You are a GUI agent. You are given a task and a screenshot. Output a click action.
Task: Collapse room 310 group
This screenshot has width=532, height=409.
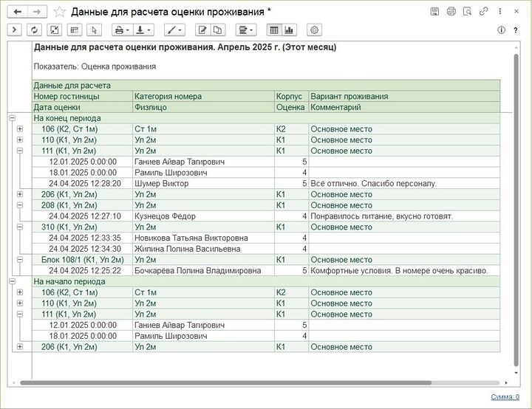[20, 227]
